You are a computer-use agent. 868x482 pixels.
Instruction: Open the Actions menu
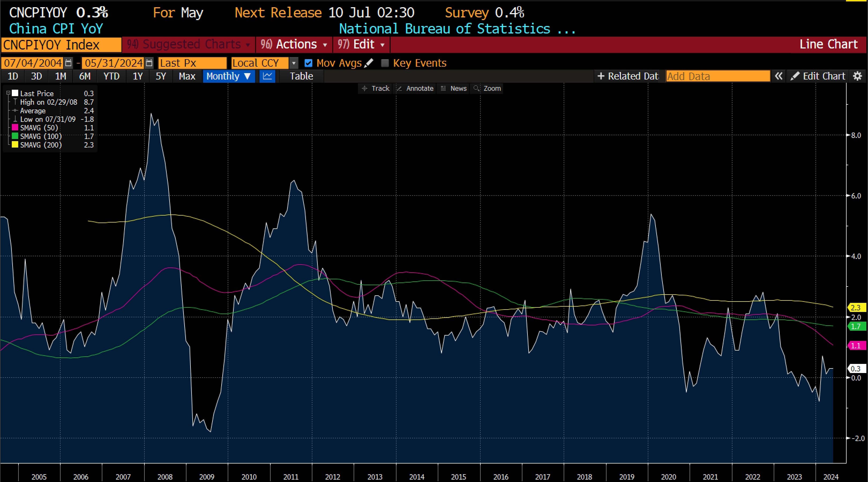coord(294,44)
